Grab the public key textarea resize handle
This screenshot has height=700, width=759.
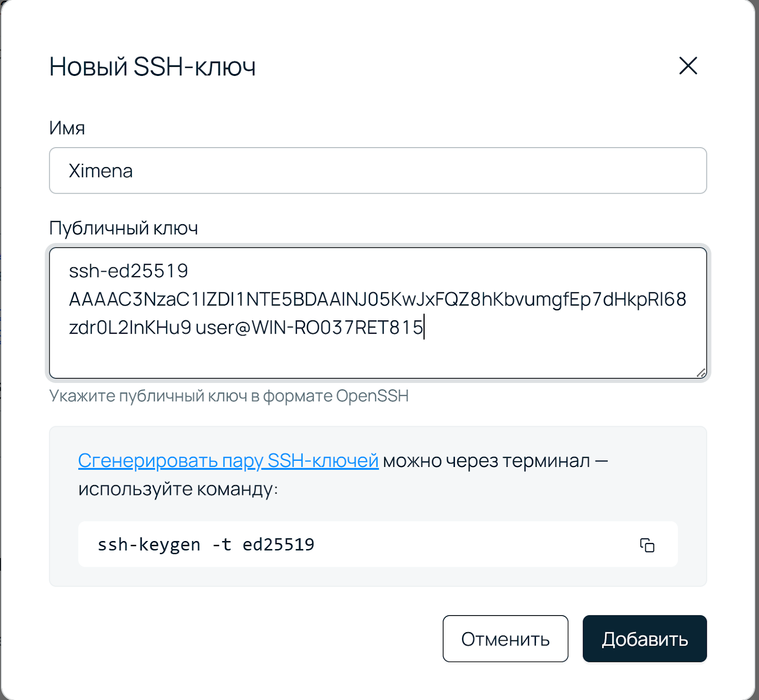[701, 373]
